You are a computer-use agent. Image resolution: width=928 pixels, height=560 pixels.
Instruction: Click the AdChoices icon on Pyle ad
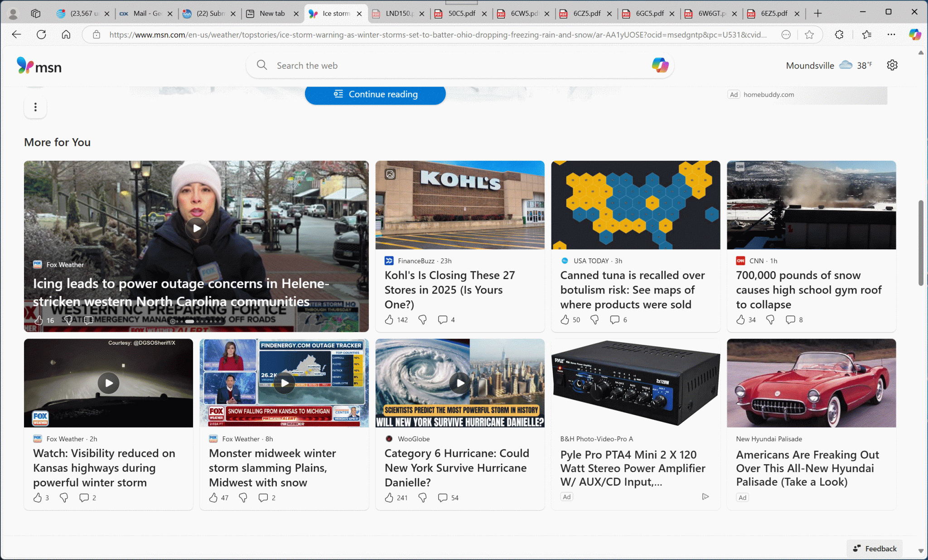click(x=705, y=497)
